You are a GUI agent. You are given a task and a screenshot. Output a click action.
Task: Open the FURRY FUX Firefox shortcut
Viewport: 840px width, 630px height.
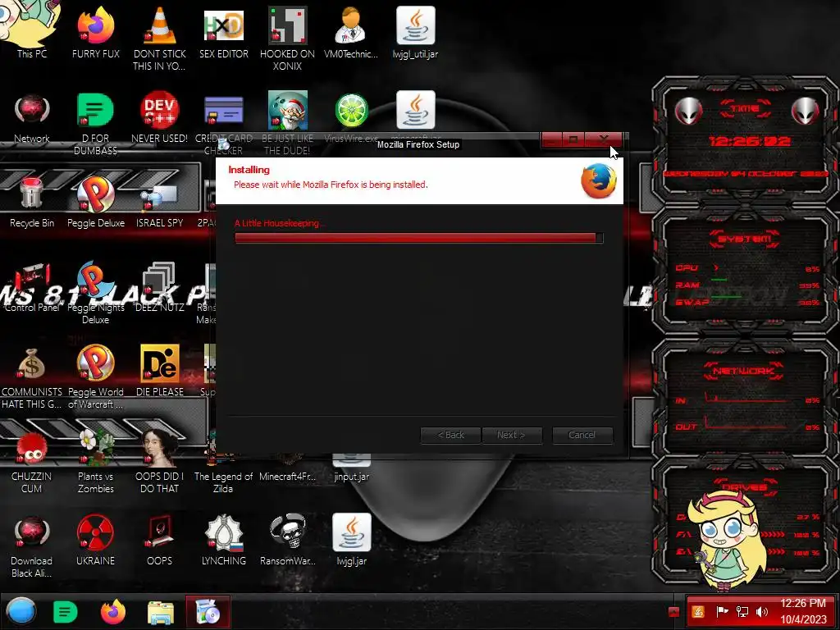(95, 32)
